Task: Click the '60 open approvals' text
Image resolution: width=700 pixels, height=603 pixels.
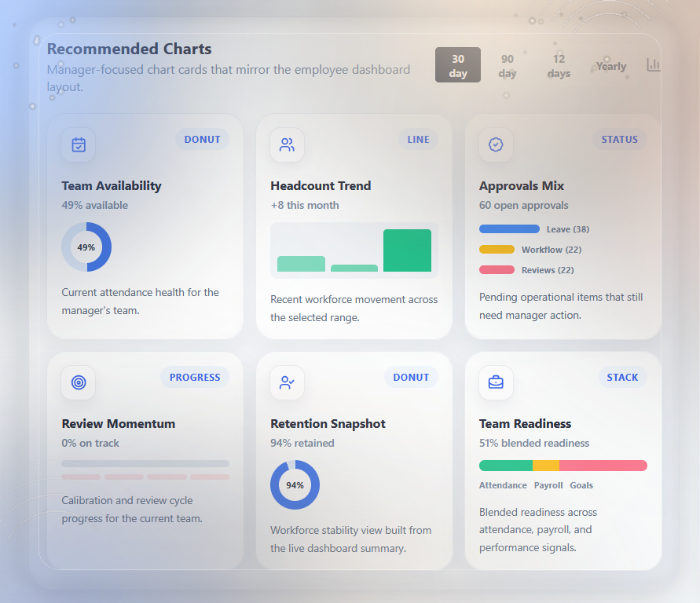Action: (x=524, y=205)
